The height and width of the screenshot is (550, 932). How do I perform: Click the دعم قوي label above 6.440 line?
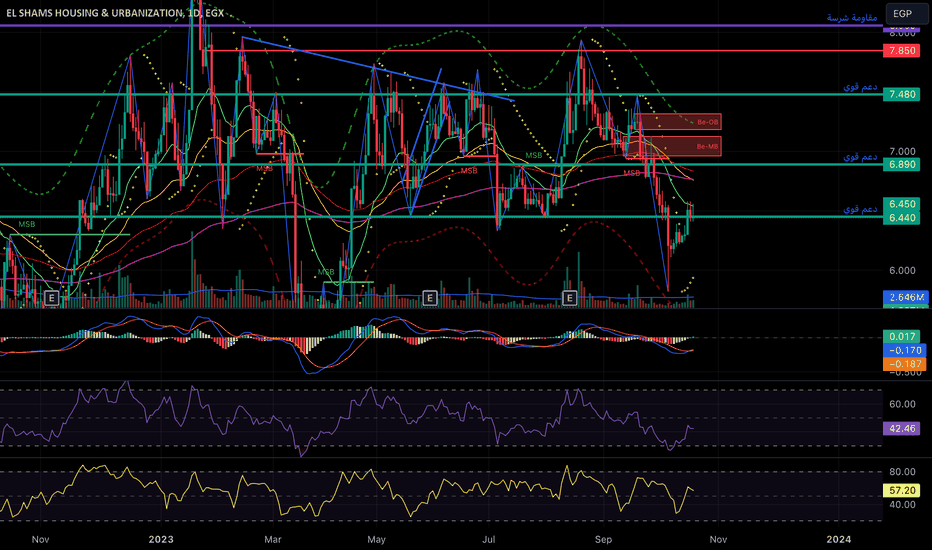(x=860, y=209)
